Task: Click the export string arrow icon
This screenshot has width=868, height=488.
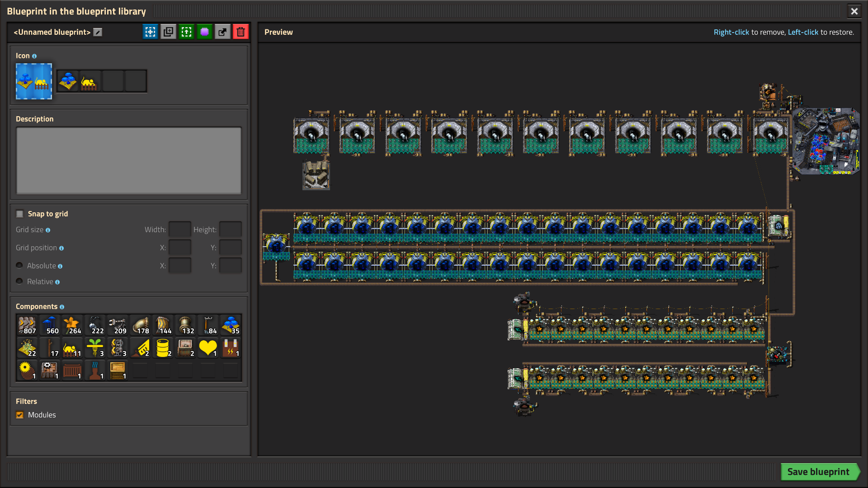Action: click(x=222, y=32)
